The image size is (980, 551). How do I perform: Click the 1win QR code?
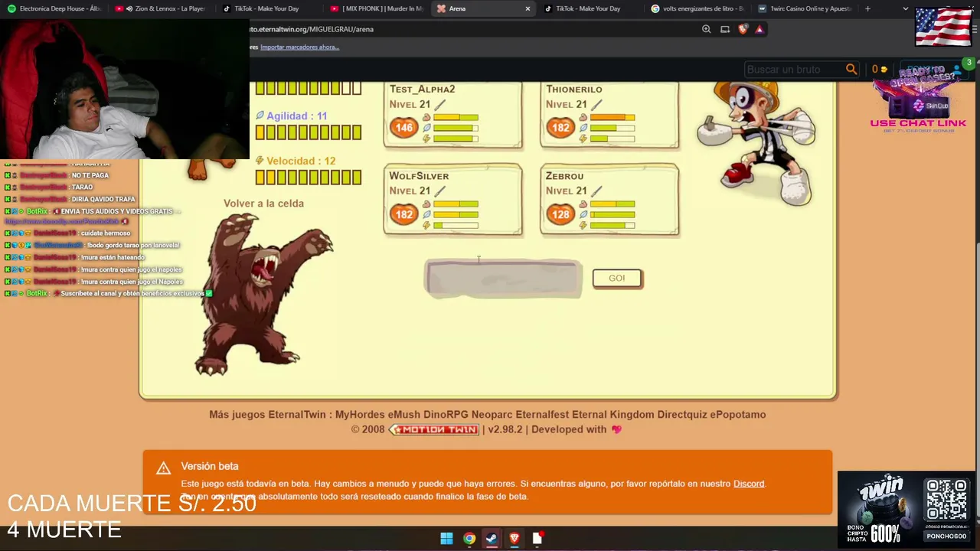(x=946, y=500)
